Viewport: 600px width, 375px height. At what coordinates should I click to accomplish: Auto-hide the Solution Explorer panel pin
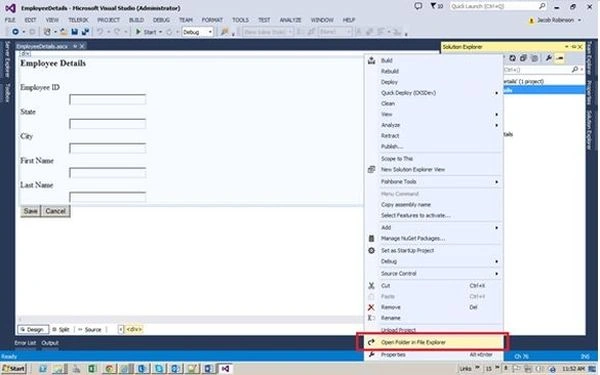pyautogui.click(x=574, y=47)
